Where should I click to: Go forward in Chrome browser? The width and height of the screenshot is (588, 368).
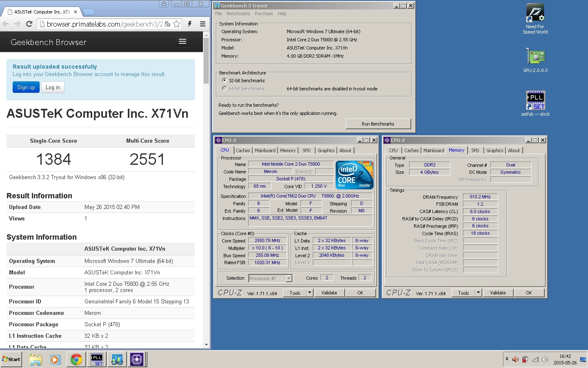pyautogui.click(x=17, y=24)
